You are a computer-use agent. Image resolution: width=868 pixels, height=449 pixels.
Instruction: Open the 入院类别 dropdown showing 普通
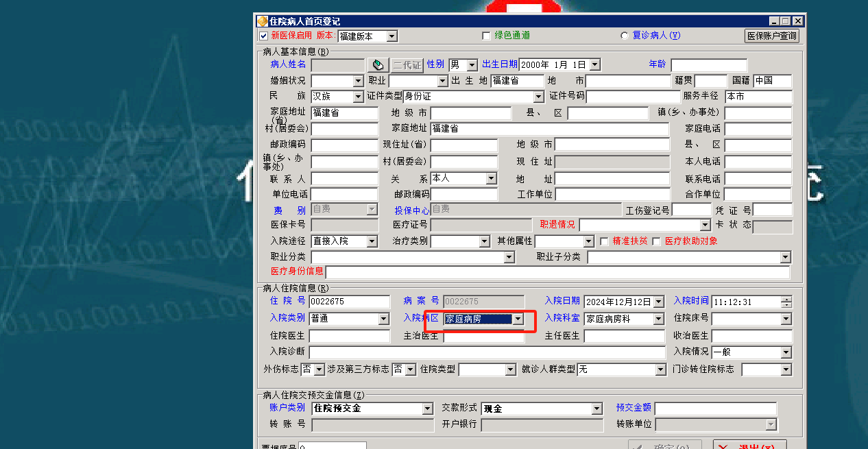(x=383, y=319)
